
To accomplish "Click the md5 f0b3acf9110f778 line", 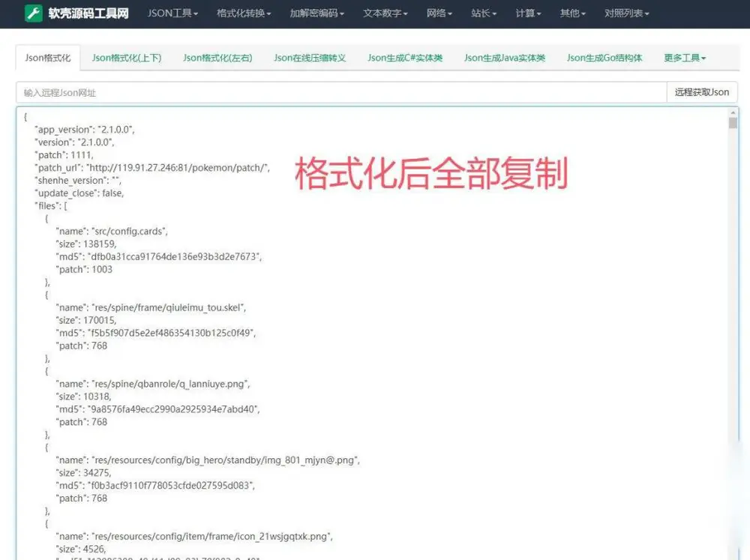I will 155,485.
